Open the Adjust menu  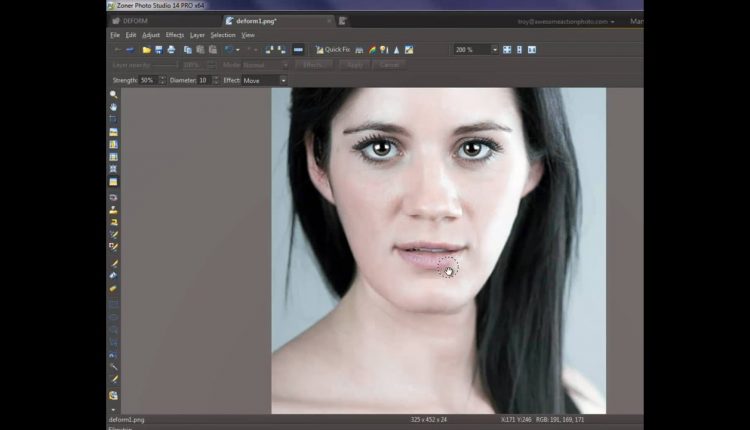click(151, 35)
